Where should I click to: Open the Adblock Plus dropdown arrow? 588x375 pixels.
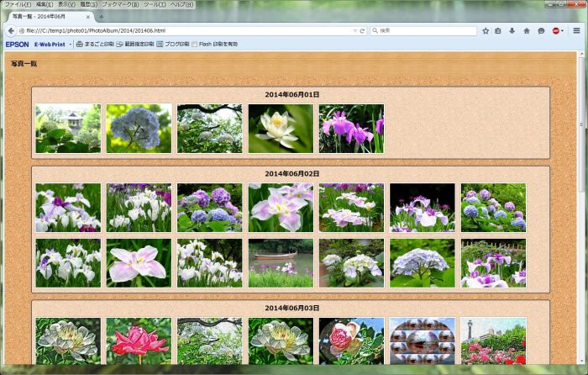564,30
